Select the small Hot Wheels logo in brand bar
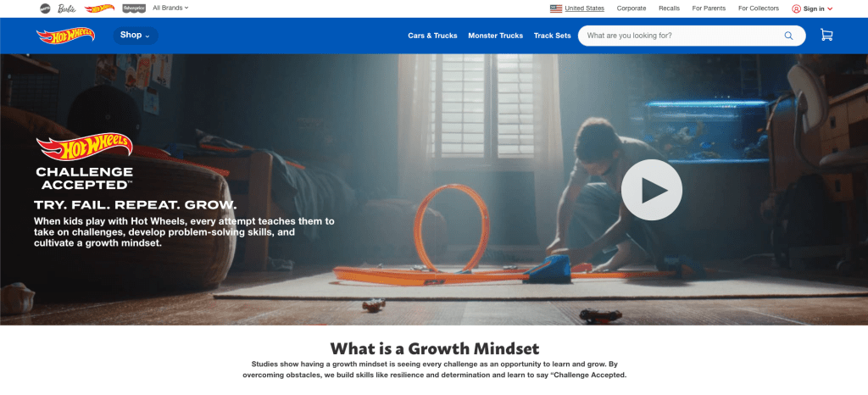The height and width of the screenshot is (395, 868). point(100,8)
